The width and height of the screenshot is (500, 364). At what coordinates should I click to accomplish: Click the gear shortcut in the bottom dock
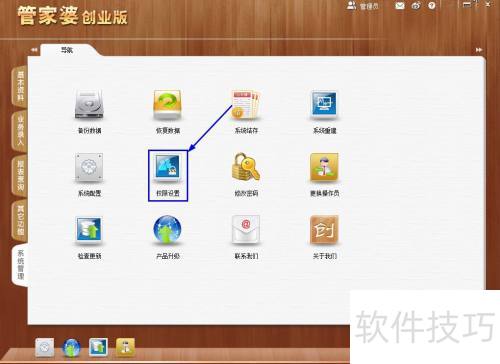(x=45, y=347)
